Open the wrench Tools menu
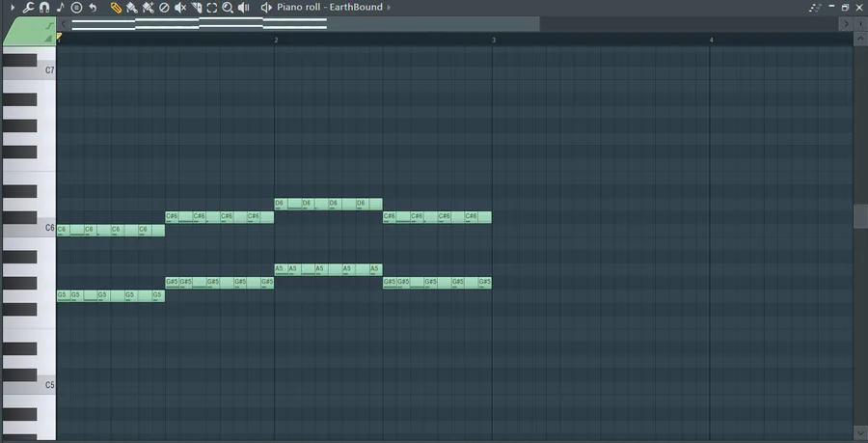Screen dimensions: 868x443 [x=28, y=8]
